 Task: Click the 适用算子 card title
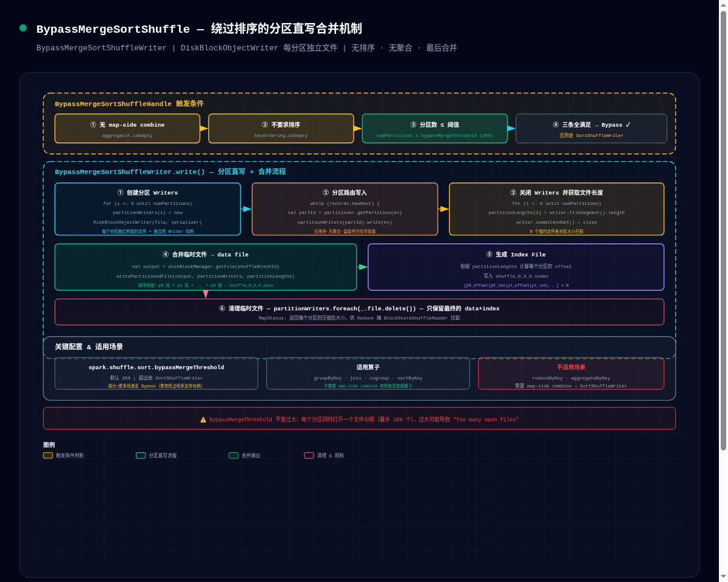coord(368,367)
